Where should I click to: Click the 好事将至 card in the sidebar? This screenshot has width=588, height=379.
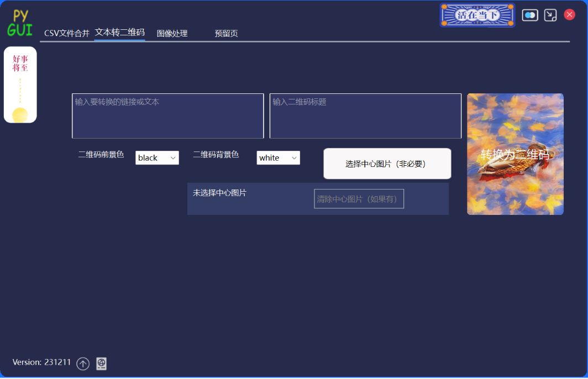pyautogui.click(x=20, y=84)
